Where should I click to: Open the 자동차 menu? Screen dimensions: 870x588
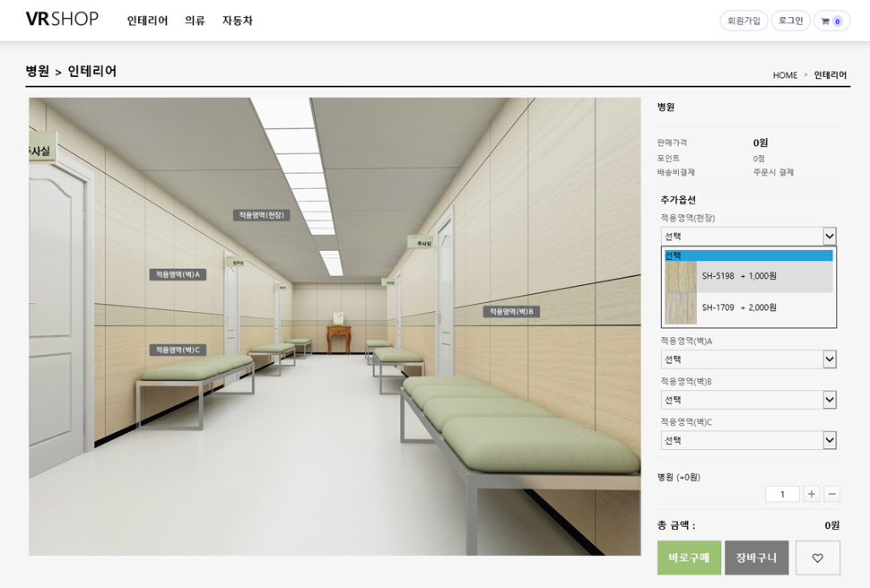(x=238, y=21)
